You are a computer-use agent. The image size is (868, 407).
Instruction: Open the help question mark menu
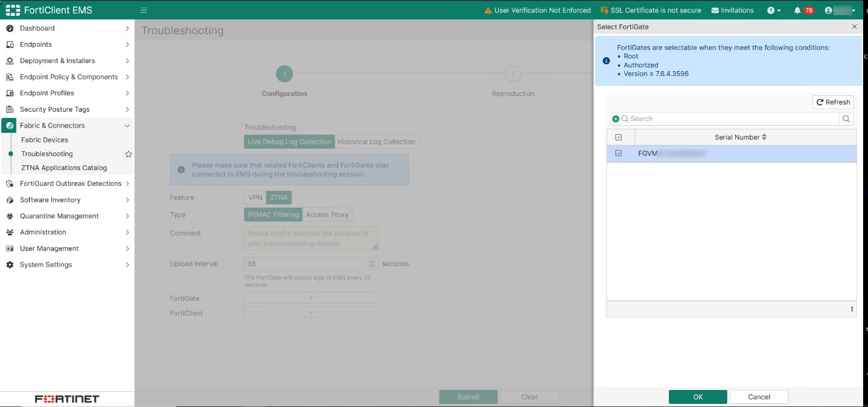coord(774,10)
